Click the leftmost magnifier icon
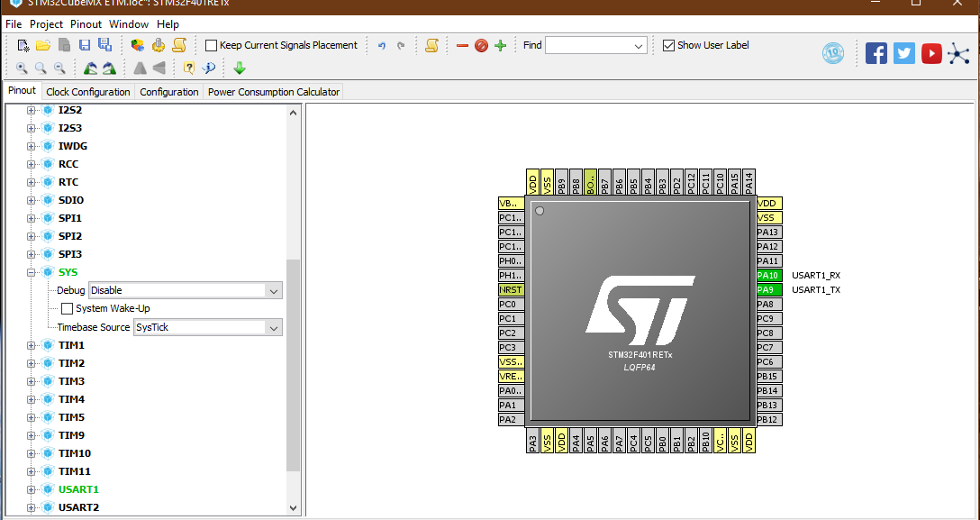The width and height of the screenshot is (980, 520). [22, 68]
